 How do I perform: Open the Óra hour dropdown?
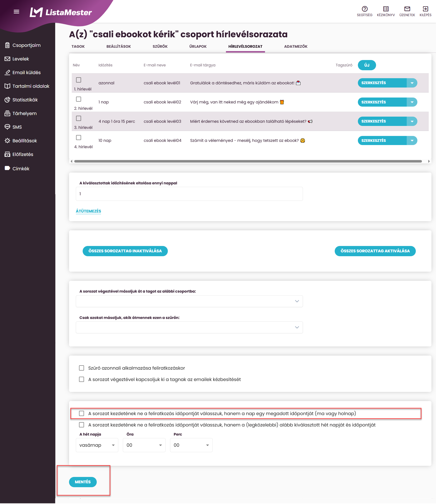pos(144,445)
